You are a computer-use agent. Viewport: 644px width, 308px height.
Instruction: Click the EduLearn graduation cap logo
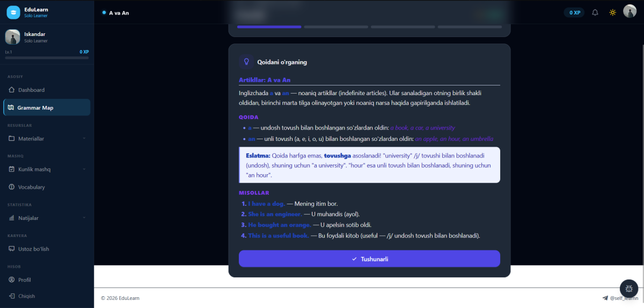pyautogui.click(x=13, y=12)
